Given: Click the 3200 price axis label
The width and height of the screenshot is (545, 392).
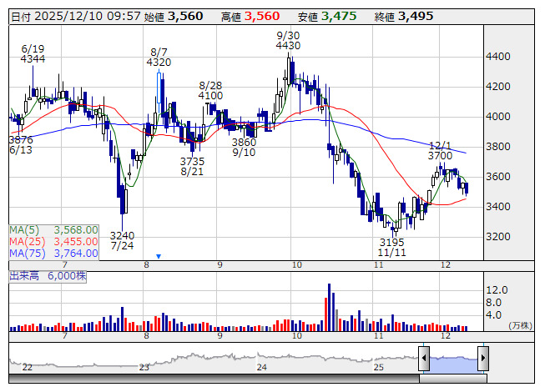Looking at the screenshot, I should click(x=498, y=236).
